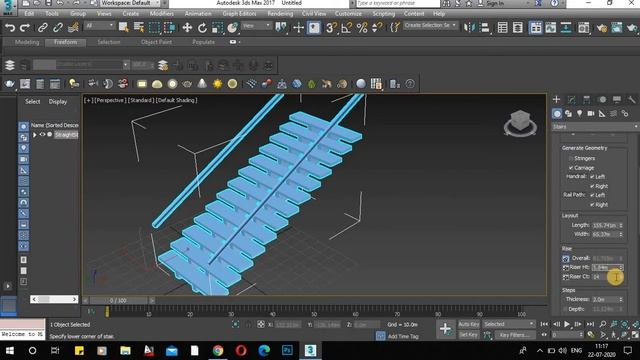The image size is (640, 360).
Task: Open the Create Selection Set dropdown
Action: [430, 25]
